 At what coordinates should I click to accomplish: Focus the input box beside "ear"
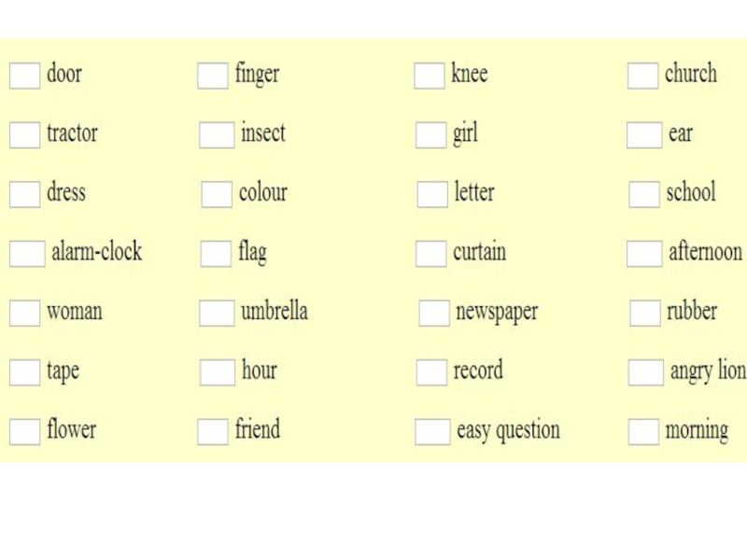pos(644,135)
